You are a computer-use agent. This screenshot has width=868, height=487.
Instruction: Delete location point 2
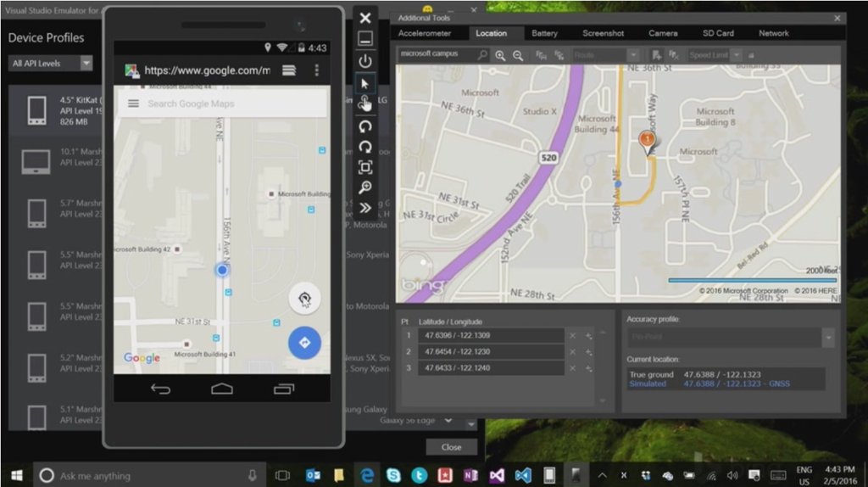point(572,352)
